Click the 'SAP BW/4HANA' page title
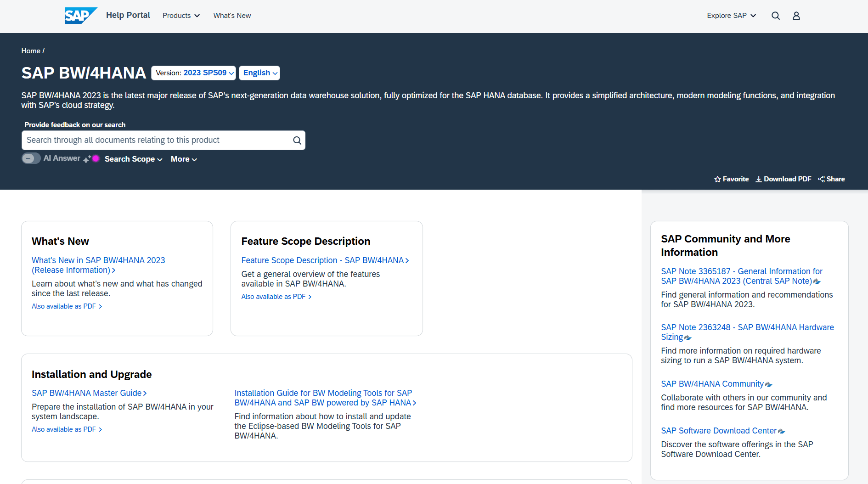 click(x=84, y=73)
